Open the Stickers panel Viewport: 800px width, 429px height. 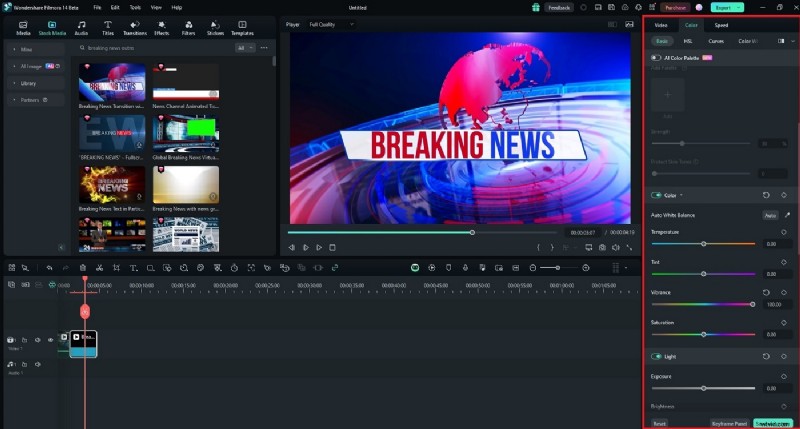tap(215, 28)
